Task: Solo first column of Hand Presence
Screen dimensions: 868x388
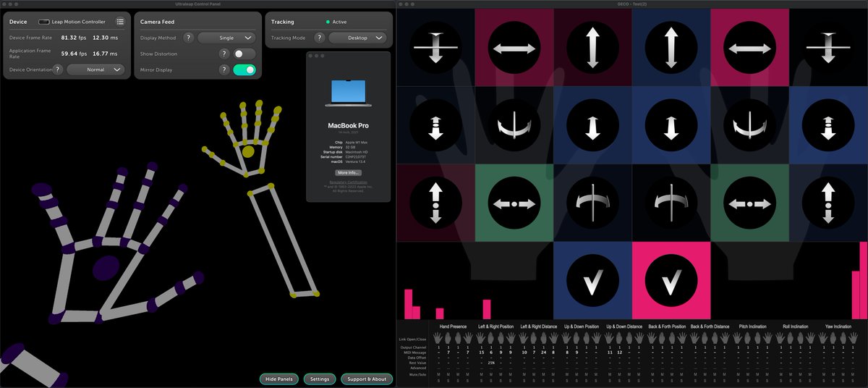Action: (437, 380)
